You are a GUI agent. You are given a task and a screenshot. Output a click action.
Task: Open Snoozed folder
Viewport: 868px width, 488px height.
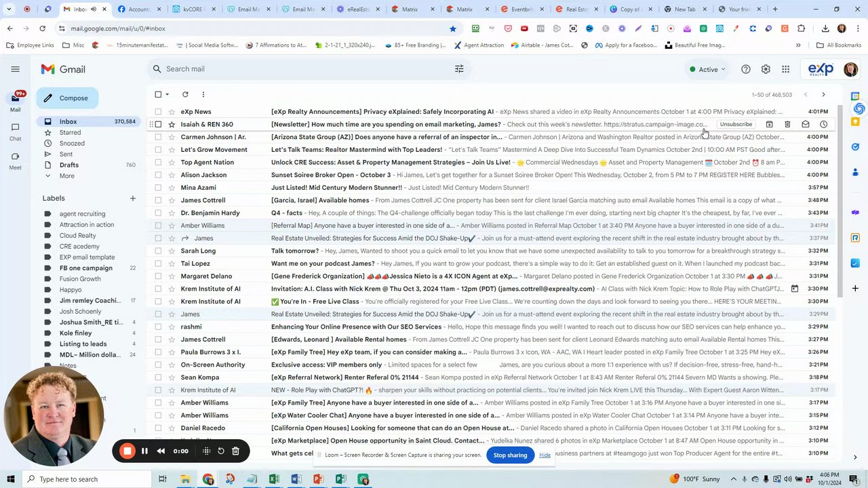72,144
